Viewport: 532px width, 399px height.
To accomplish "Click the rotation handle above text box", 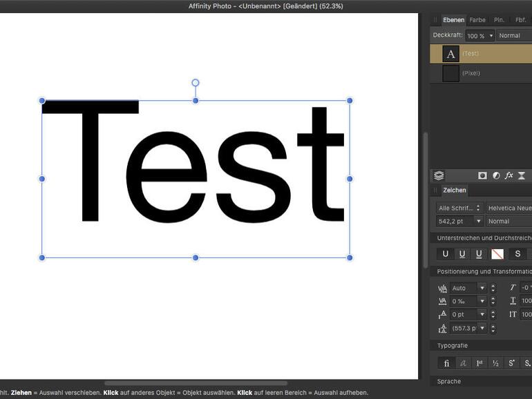I will tap(196, 83).
